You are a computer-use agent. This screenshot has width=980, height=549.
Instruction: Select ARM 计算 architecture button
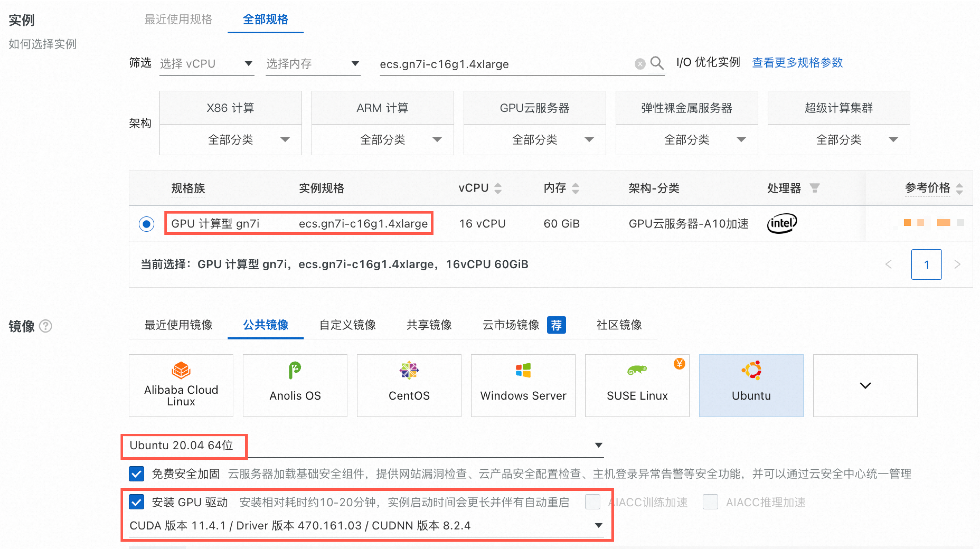383,108
